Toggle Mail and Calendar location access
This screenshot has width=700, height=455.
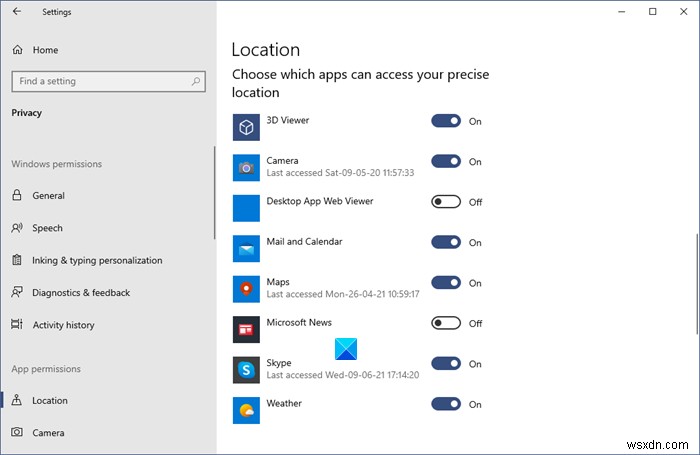click(x=446, y=242)
